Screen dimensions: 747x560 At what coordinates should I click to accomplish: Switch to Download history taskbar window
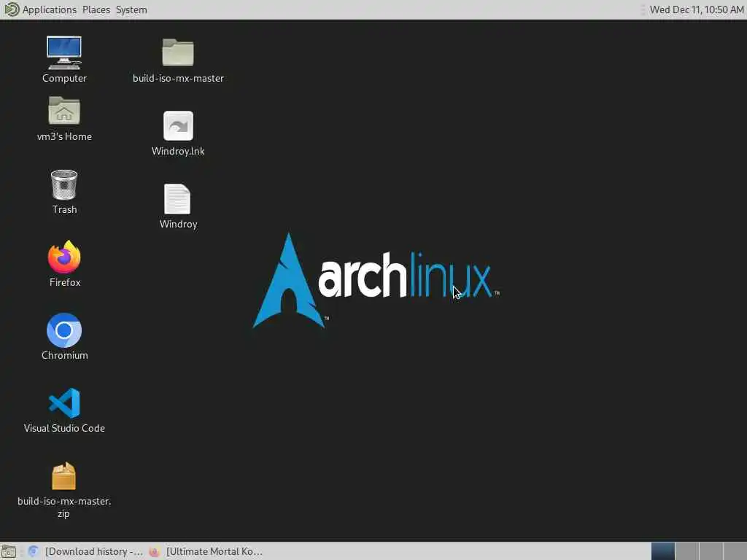tap(86, 551)
